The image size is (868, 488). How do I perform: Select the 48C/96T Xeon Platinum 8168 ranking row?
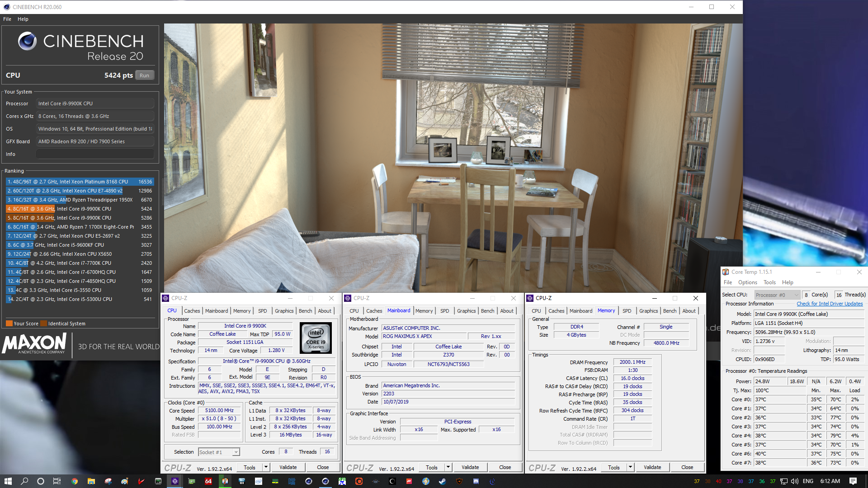point(80,182)
